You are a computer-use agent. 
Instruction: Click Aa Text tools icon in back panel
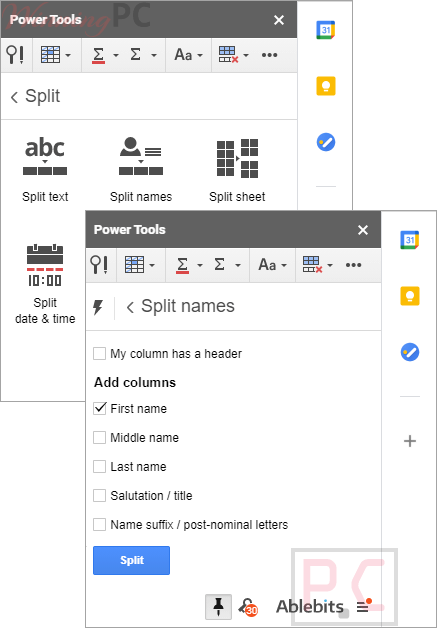pyautogui.click(x=183, y=54)
